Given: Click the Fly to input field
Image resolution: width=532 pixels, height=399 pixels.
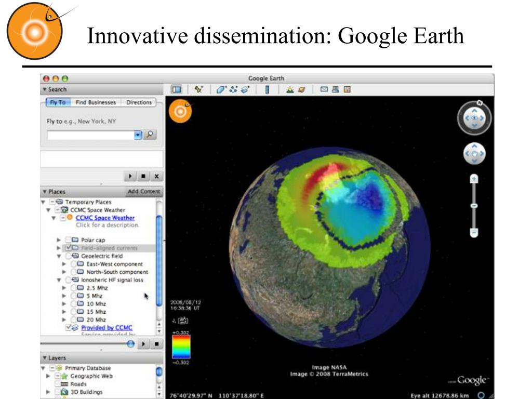Looking at the screenshot, I should (x=90, y=135).
